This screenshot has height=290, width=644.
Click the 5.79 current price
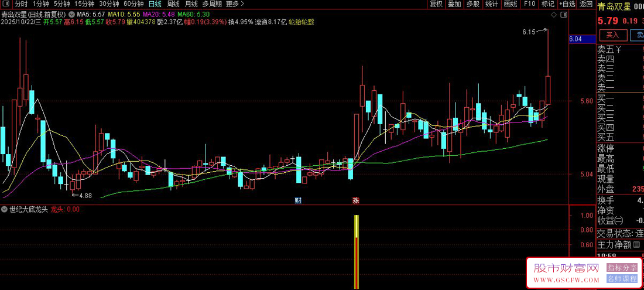click(x=608, y=21)
